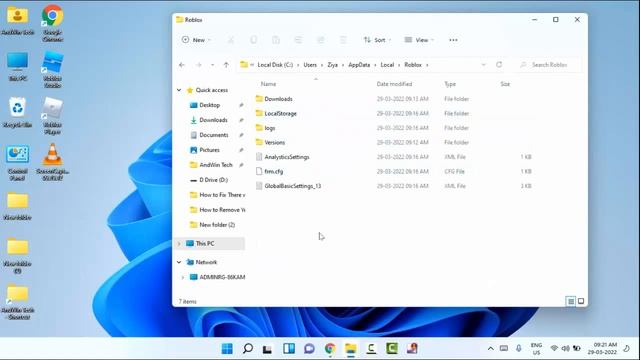Open Chat app in taskbar
This screenshot has width=640, height=360.
pyautogui.click(x=309, y=349)
